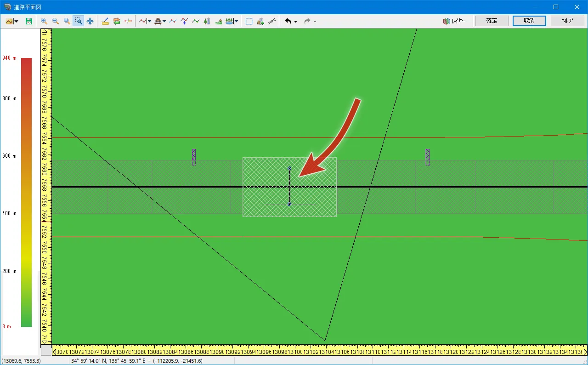Click the building with trees icon
The height and width of the screenshot is (365, 588).
tap(207, 21)
